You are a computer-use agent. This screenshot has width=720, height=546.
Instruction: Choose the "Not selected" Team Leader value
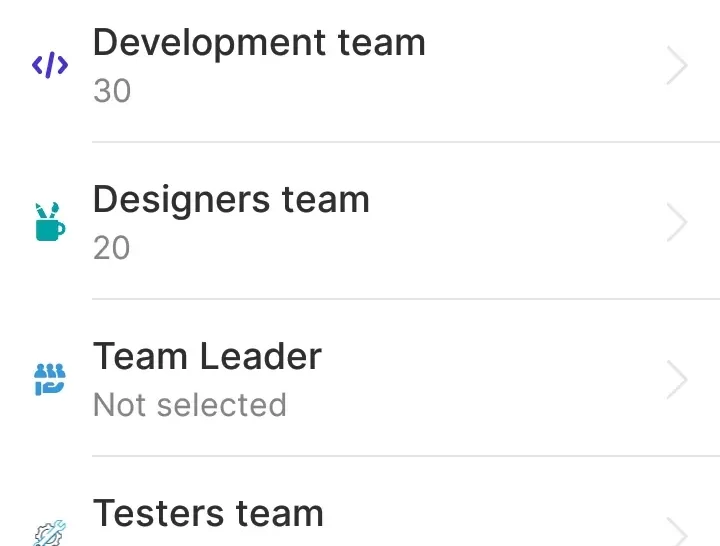click(190, 405)
